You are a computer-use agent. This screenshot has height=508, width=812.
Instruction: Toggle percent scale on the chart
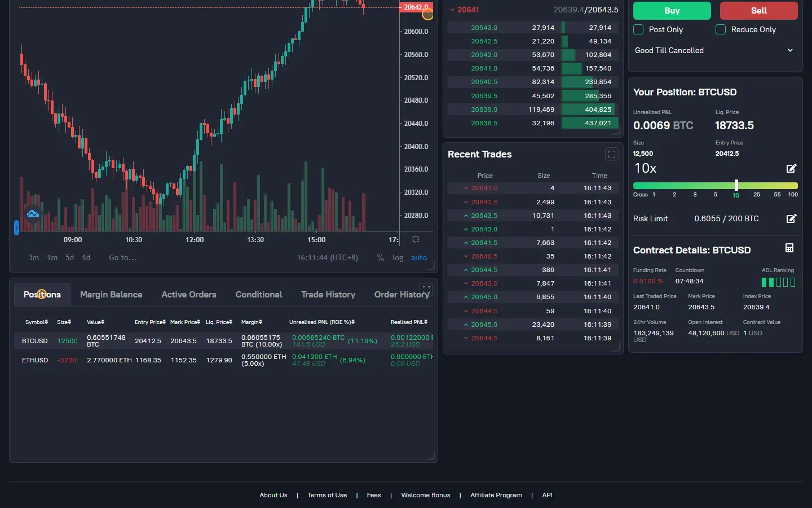[381, 257]
